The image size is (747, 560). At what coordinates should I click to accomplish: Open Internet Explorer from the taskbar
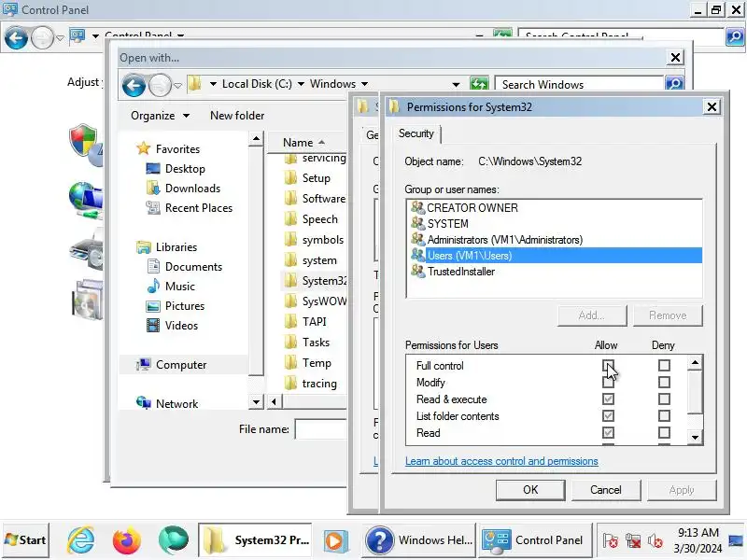pos(81,540)
